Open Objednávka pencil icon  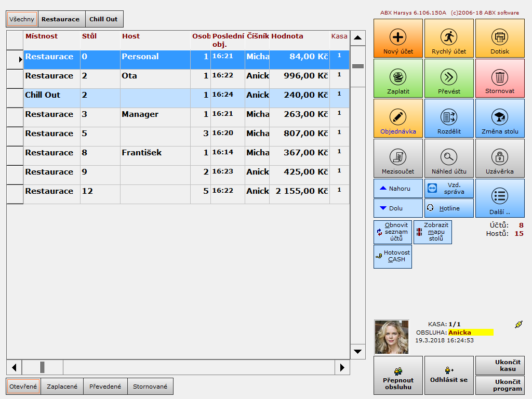coord(398,117)
